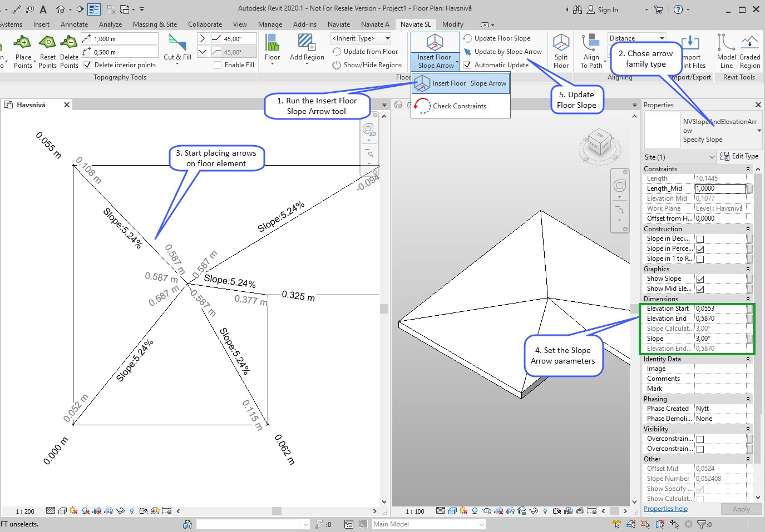This screenshot has width=765, height=532.
Task: Click the Split Floor tool icon
Action: coord(561,43)
